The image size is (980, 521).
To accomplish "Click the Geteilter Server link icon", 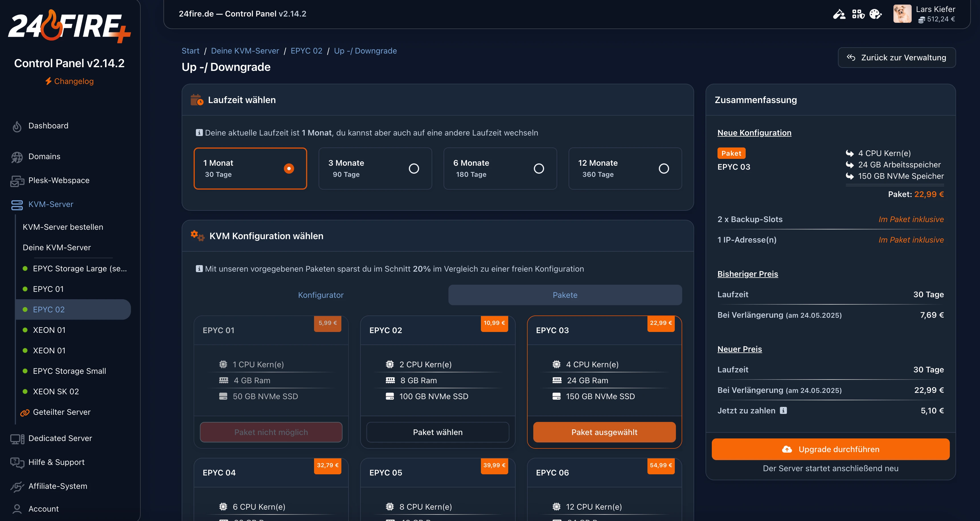I will (25, 413).
